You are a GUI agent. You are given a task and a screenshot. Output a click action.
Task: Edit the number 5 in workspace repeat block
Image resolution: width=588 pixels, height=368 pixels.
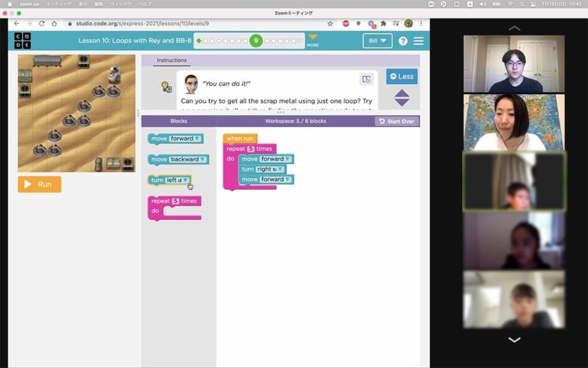pos(251,149)
